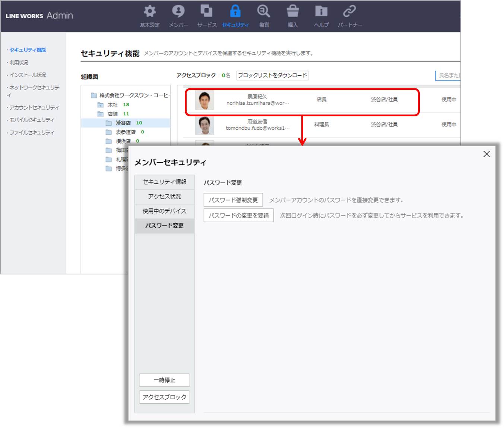Switch to the セキュリティ情報 tab

point(164,182)
